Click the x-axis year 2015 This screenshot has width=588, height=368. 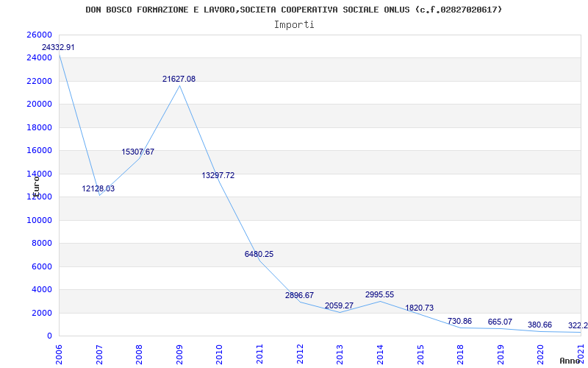pyautogui.click(x=420, y=354)
